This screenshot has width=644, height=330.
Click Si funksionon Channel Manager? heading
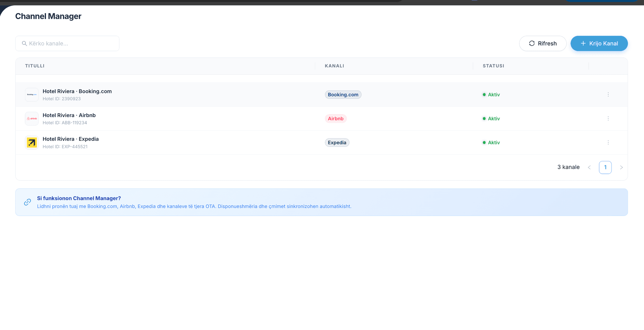[79, 199]
